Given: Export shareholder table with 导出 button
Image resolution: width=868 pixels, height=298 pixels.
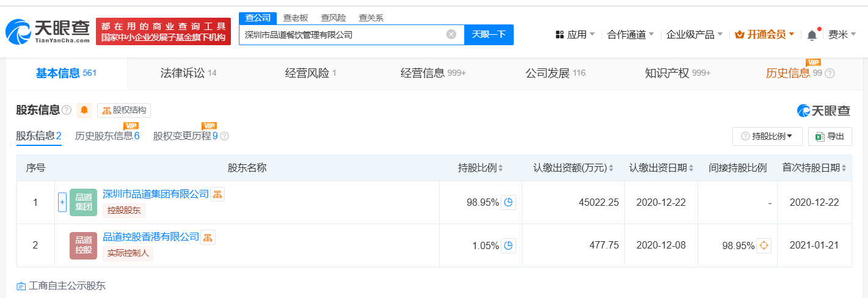Looking at the screenshot, I should click(x=830, y=137).
